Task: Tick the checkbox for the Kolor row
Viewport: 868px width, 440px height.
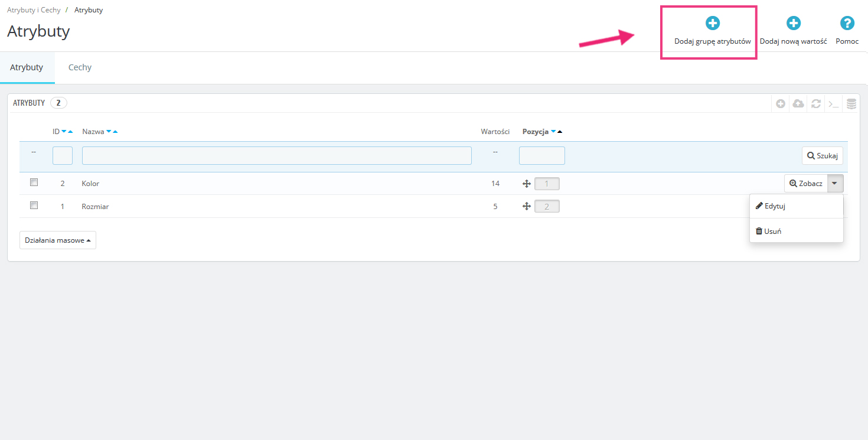Action: (34, 182)
